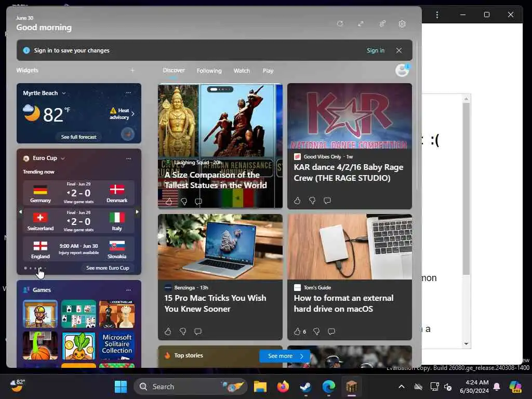Launch Firefox from the taskbar

pos(283,387)
